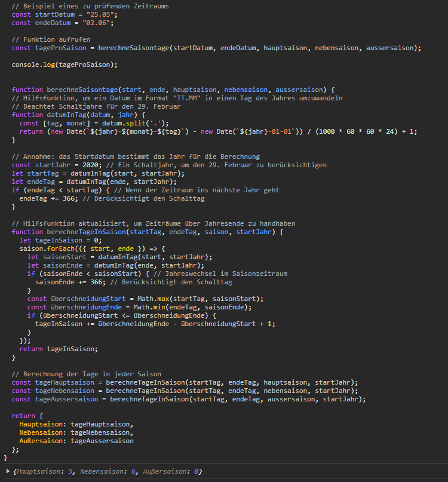Click 'Außersaison: tageAussersaison' in return object

[76, 441]
